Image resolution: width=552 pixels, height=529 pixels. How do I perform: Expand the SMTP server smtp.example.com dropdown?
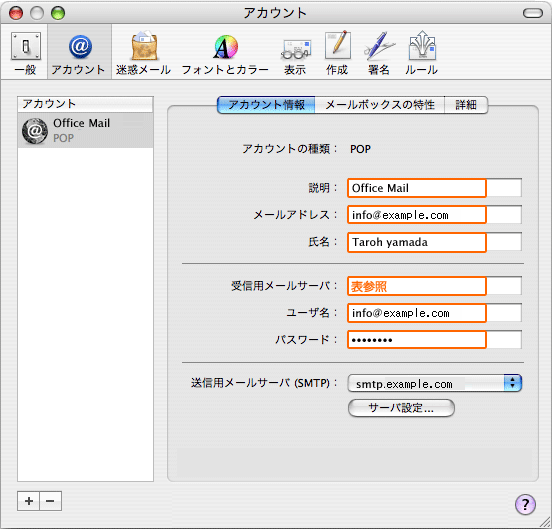pos(435,383)
